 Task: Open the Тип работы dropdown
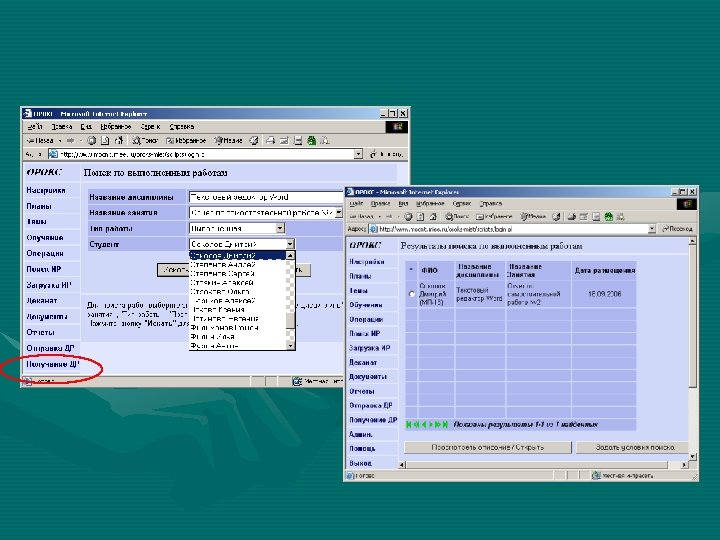[280, 228]
